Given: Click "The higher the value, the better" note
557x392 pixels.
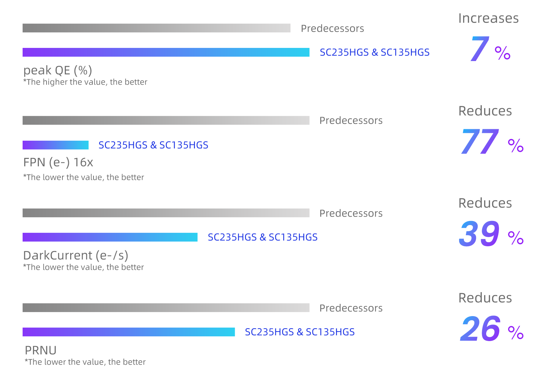Looking at the screenshot, I should 85,82.
